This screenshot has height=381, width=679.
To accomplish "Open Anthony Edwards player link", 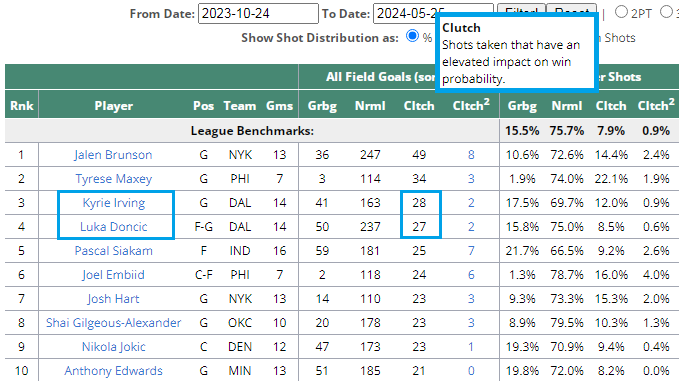I will point(113,371).
